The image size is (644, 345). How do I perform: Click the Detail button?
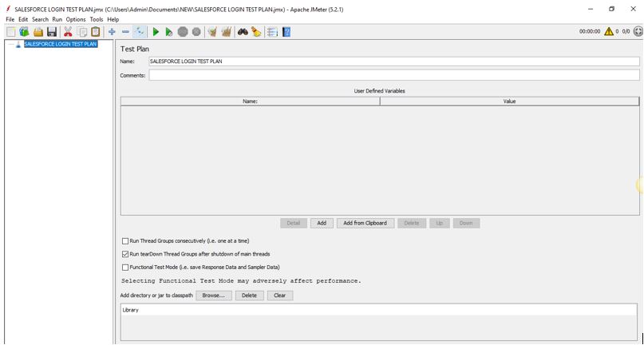point(293,223)
